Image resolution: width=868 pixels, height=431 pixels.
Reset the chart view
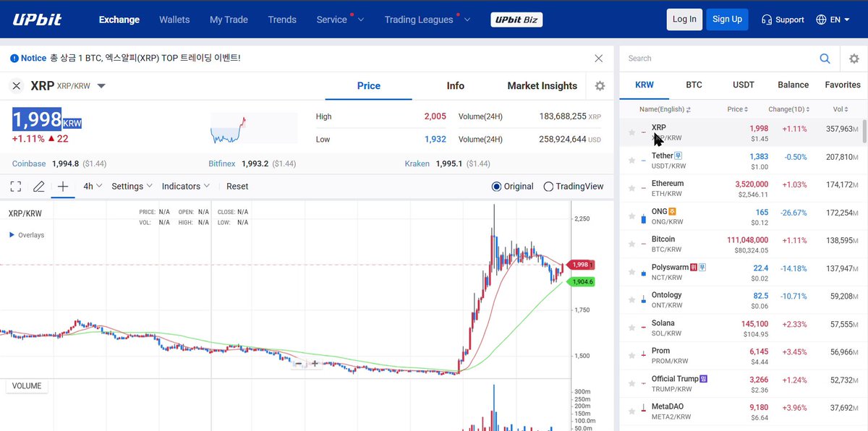tap(237, 187)
